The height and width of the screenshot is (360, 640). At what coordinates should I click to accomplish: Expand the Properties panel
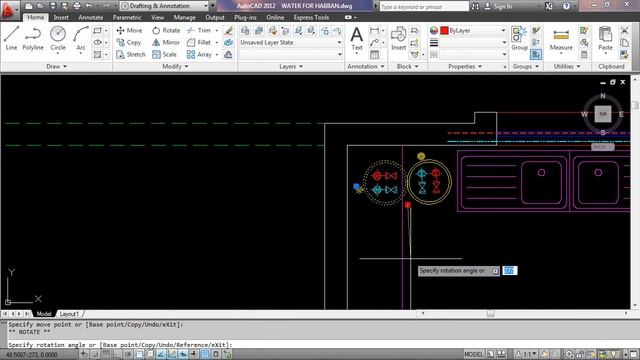465,66
